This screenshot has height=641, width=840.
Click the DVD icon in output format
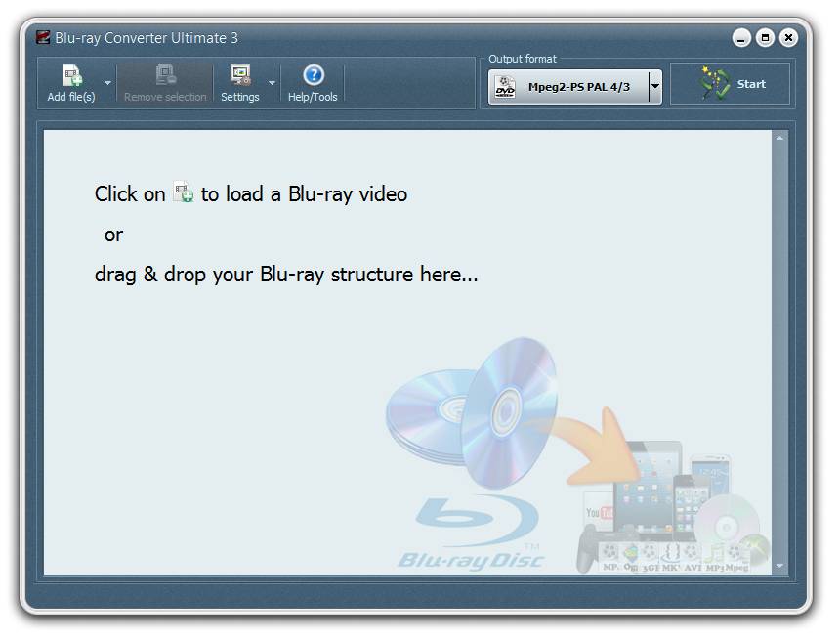505,87
